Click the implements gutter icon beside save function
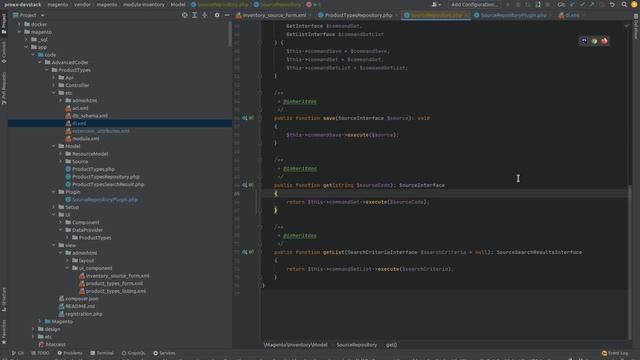640x360 pixels. [245, 118]
